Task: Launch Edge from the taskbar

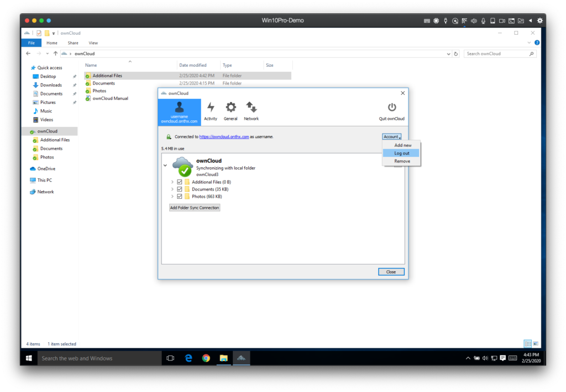Action: [x=188, y=358]
